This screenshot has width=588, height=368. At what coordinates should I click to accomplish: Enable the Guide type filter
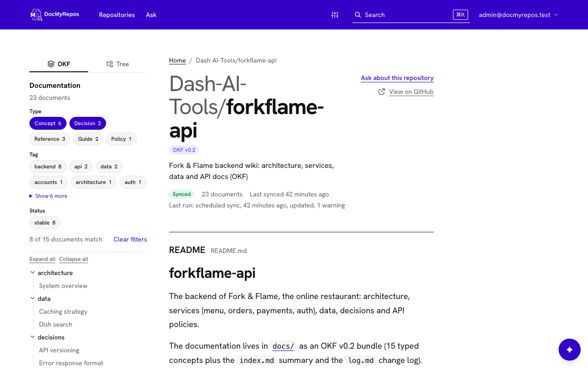[88, 139]
